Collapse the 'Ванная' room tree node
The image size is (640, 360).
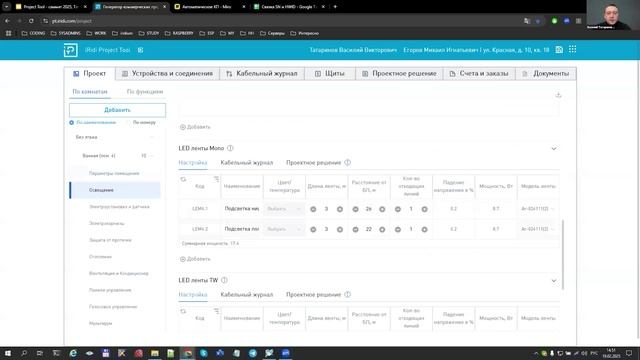coord(152,156)
